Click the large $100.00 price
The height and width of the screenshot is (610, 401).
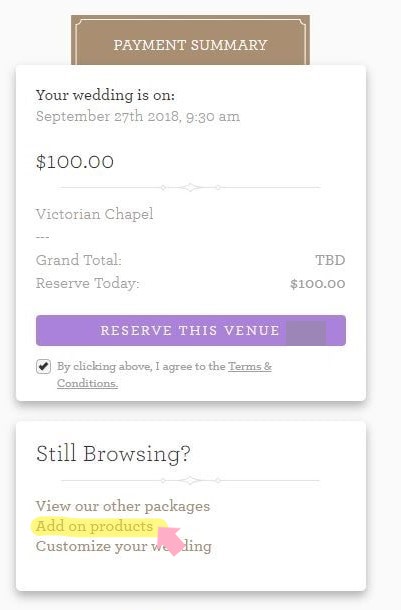click(x=75, y=162)
